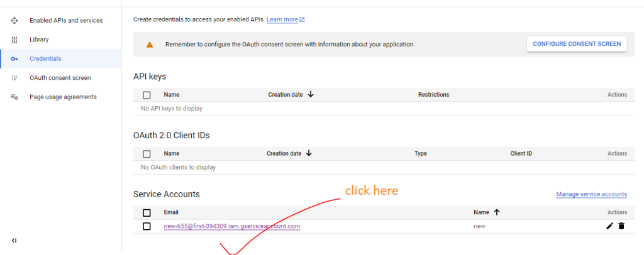
Task: Click the OAuth consent screen icon
Action: pos(14,78)
